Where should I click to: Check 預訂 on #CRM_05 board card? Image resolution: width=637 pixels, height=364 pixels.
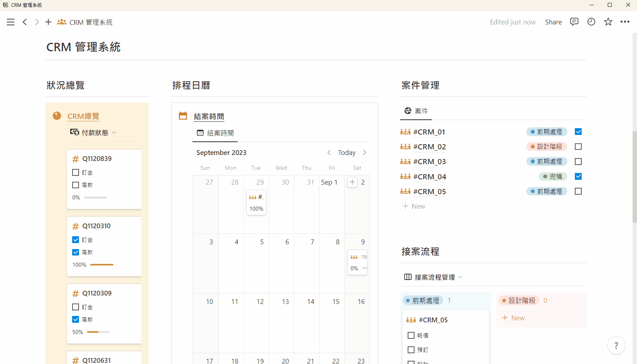tap(411, 350)
